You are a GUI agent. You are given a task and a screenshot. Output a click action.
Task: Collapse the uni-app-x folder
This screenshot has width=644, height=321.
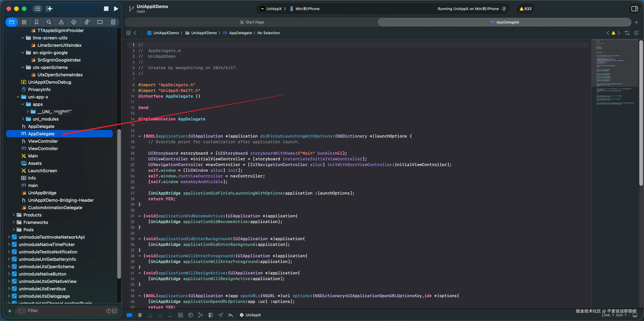pos(18,97)
